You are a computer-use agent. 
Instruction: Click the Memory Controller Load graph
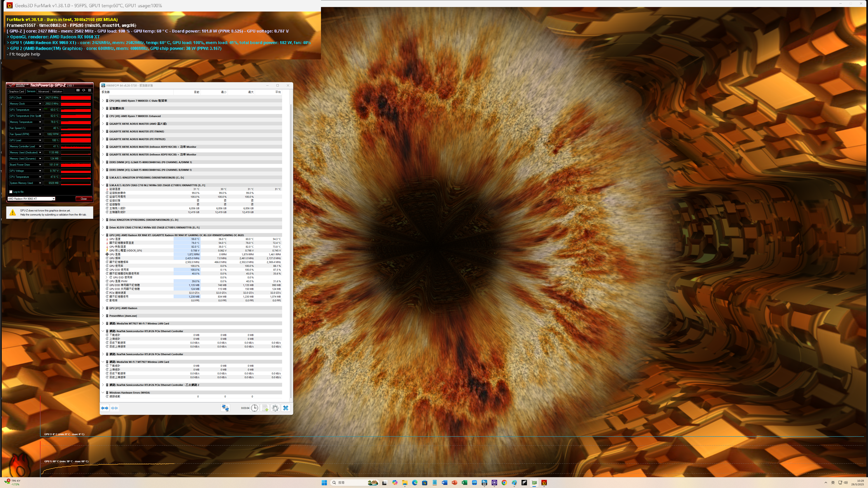coord(75,146)
